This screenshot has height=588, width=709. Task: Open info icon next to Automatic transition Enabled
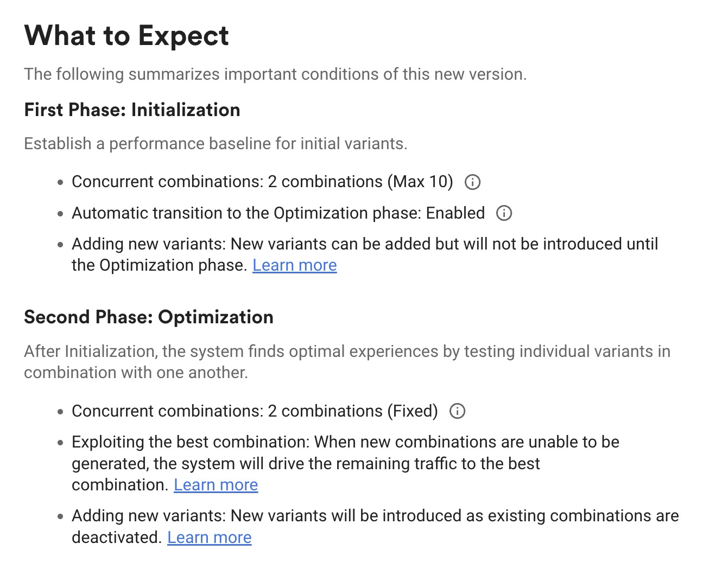pos(504,213)
